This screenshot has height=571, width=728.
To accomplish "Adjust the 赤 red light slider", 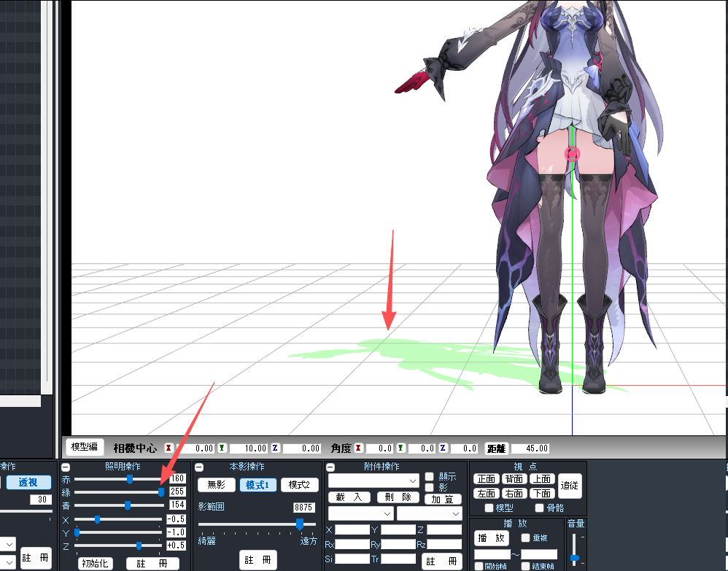I will (x=130, y=478).
